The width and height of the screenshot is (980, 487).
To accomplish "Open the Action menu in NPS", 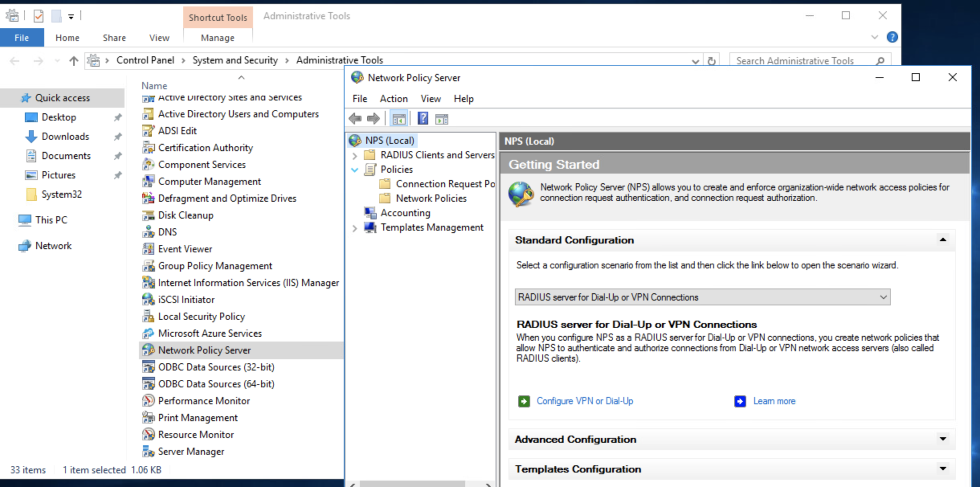I will (x=393, y=98).
